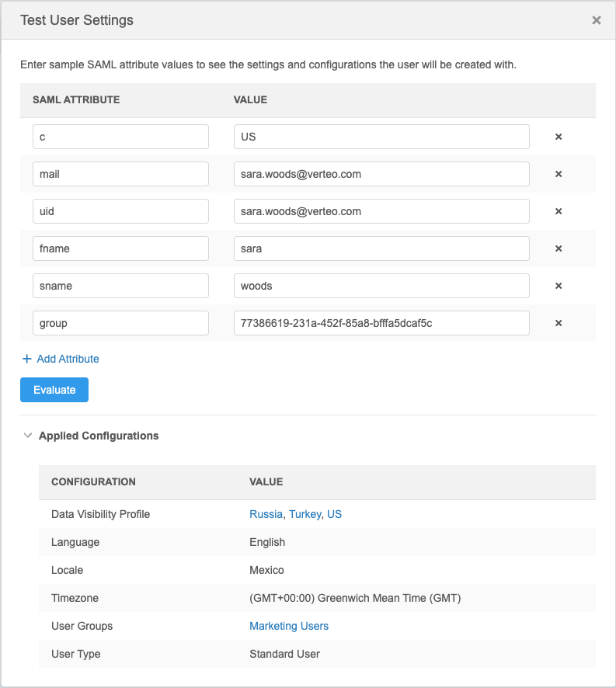The image size is (616, 688).
Task: Delete the fname attribute row
Action: point(559,248)
